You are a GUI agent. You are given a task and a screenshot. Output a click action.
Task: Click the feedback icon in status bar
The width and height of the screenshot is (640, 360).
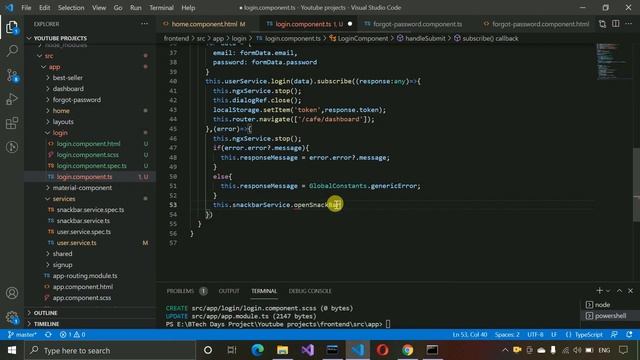(x=614, y=334)
